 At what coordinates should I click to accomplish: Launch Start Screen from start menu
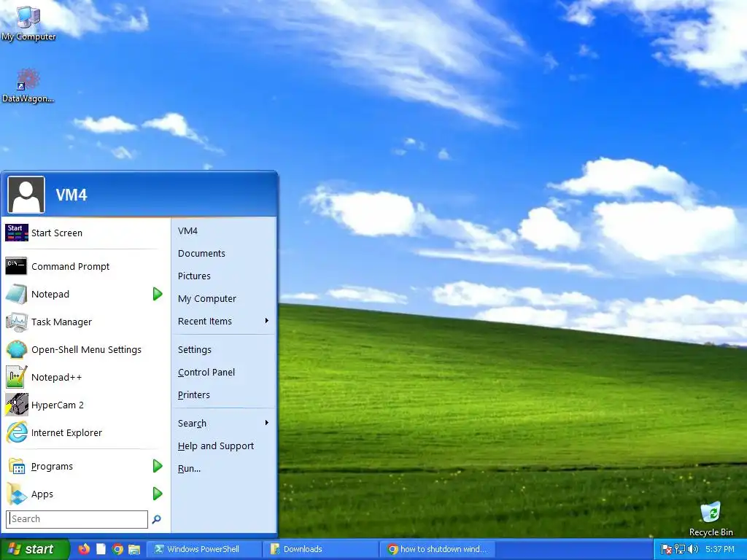(x=86, y=233)
